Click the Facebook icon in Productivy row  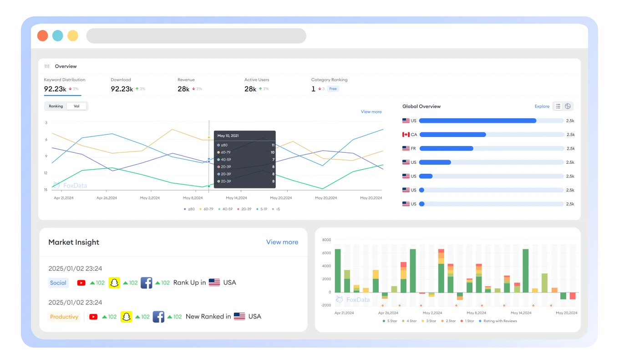point(158,317)
